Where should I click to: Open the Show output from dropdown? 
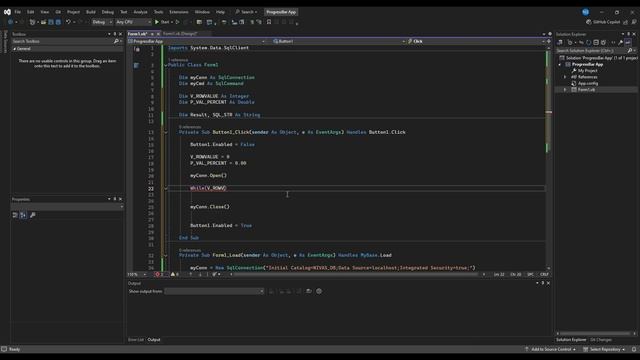pos(214,291)
